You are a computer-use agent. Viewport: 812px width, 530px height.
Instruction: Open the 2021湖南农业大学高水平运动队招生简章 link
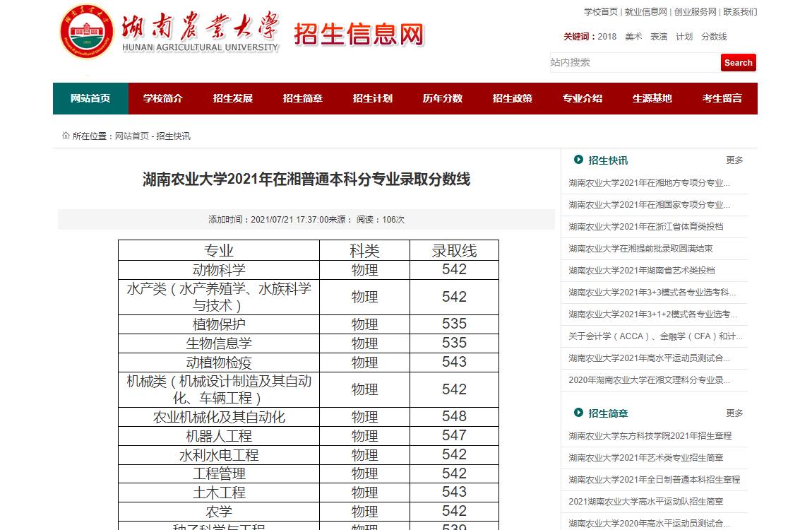646,502
